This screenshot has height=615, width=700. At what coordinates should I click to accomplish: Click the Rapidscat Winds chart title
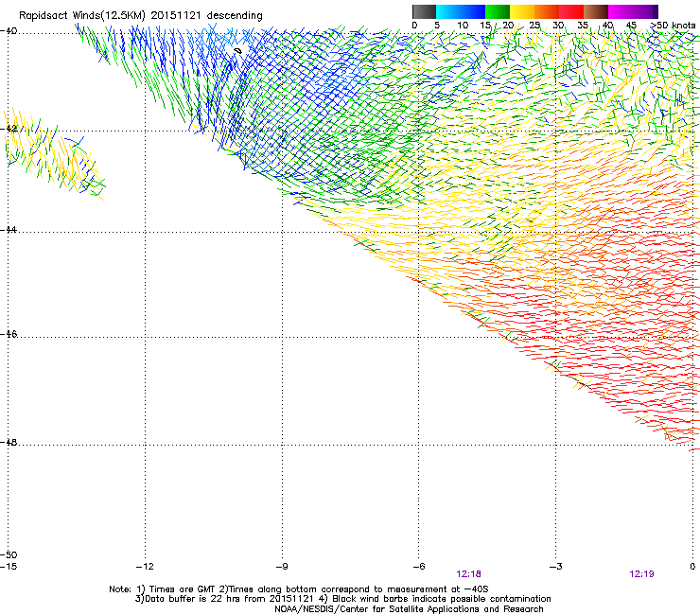(141, 15)
